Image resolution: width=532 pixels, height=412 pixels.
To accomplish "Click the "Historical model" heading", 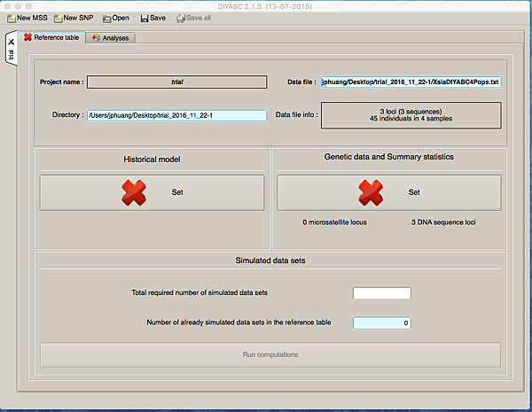I will (x=152, y=159).
